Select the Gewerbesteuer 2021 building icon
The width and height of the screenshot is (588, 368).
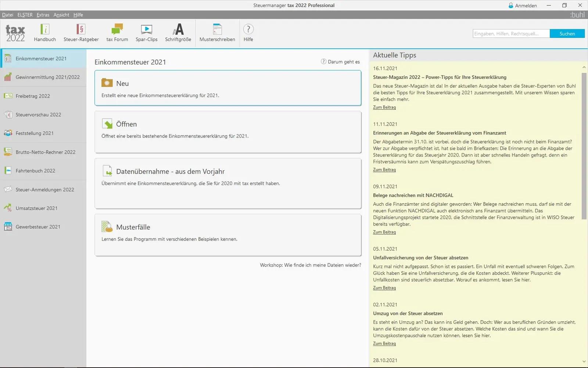tap(8, 227)
